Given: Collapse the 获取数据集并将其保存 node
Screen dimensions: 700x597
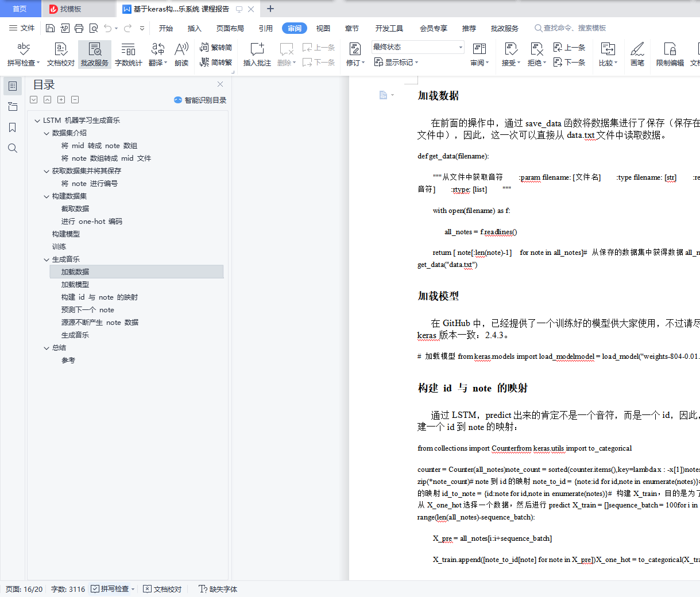Looking at the screenshot, I should click(x=47, y=171).
